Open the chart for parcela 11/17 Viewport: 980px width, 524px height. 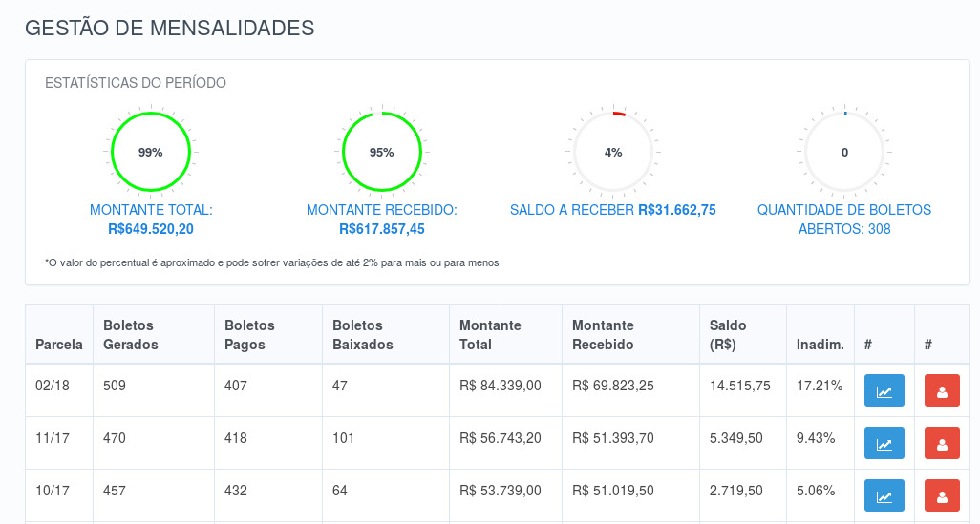[x=884, y=444]
